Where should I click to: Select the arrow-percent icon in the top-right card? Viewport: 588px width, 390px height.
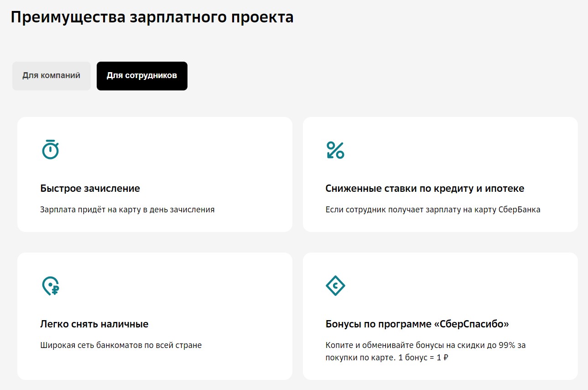[x=336, y=148]
